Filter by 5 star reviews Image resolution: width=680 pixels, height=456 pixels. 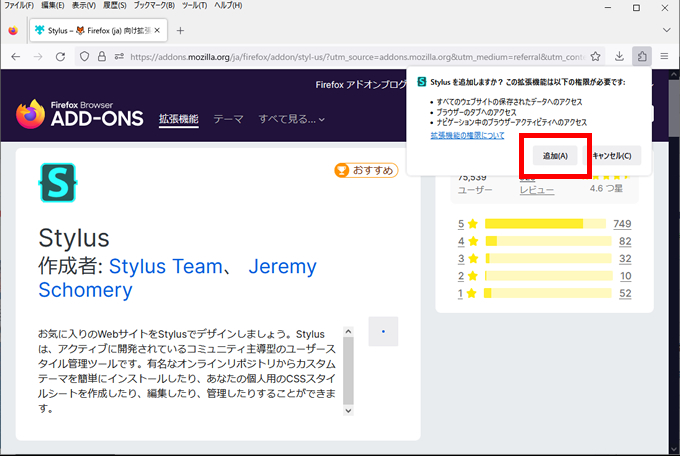pyautogui.click(x=468, y=224)
